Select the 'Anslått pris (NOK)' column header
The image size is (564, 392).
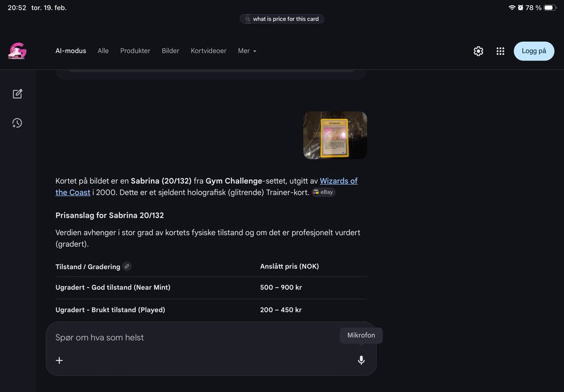pos(290,266)
